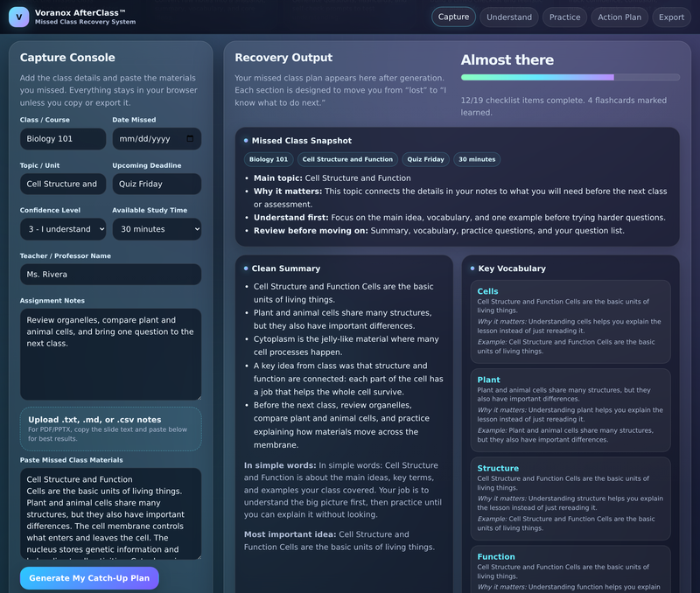
Task: Click the Missed Class Snapshot heading
Action: click(302, 141)
